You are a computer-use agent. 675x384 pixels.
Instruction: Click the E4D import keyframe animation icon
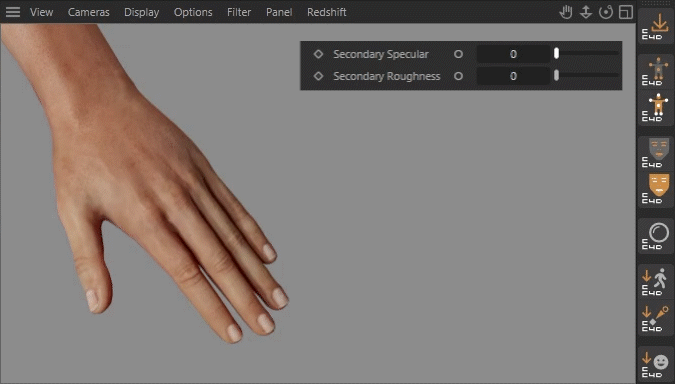(656, 319)
